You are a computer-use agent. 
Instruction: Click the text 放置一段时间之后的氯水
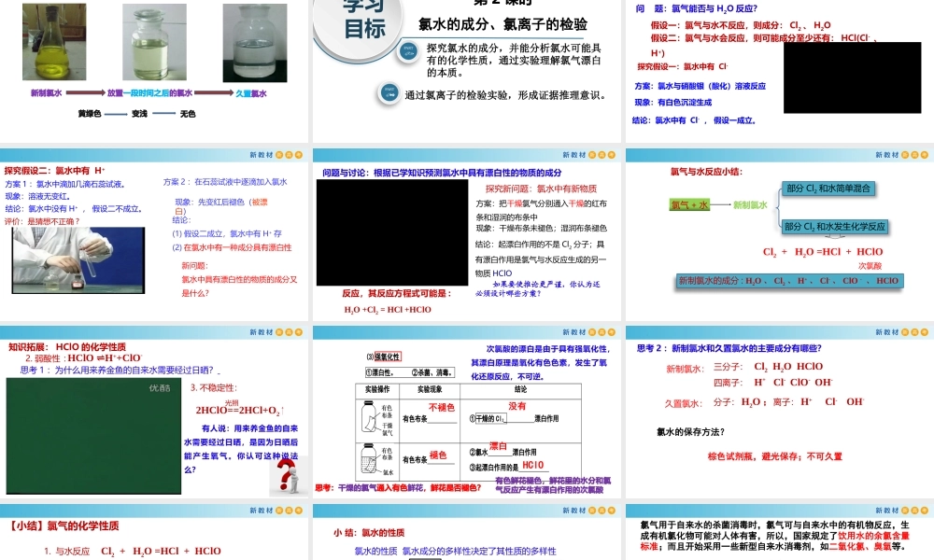point(149,93)
